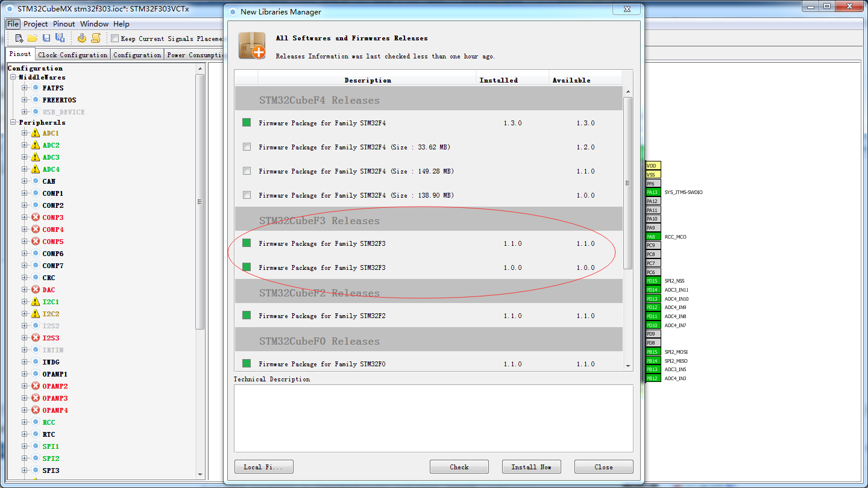
Task: Check the STM32F4 138.90 MB package
Action: click(x=247, y=195)
